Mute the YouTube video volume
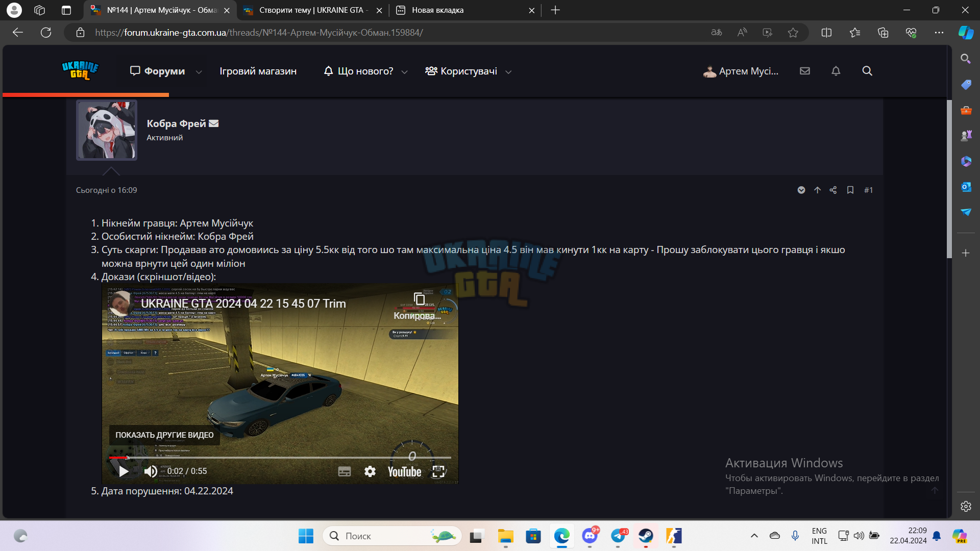This screenshot has width=980, height=551. tap(151, 471)
